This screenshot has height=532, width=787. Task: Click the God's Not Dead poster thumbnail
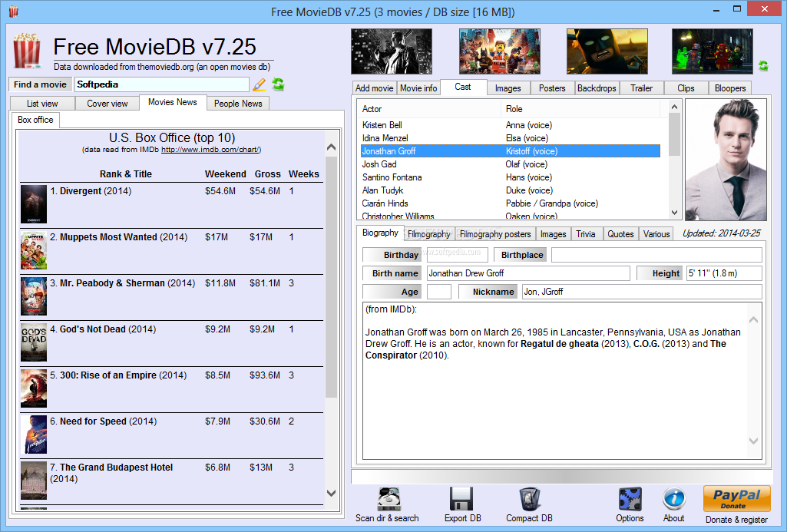coord(34,343)
